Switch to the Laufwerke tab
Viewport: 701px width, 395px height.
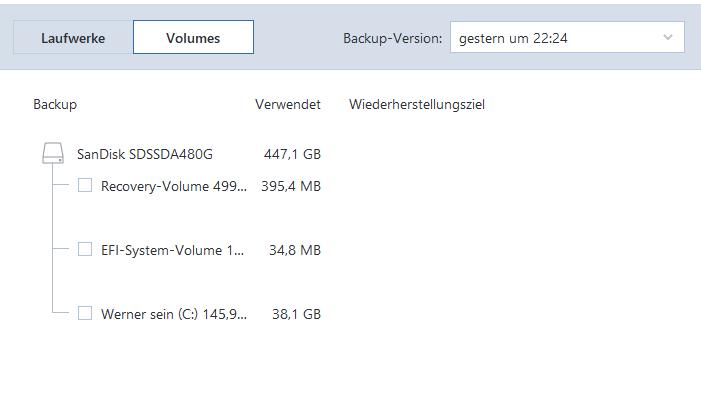click(73, 38)
